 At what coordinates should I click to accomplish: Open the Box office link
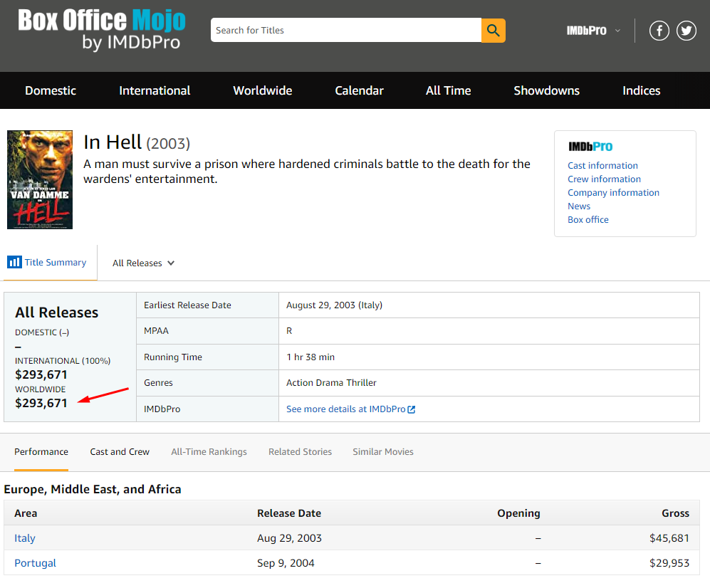pyautogui.click(x=588, y=220)
